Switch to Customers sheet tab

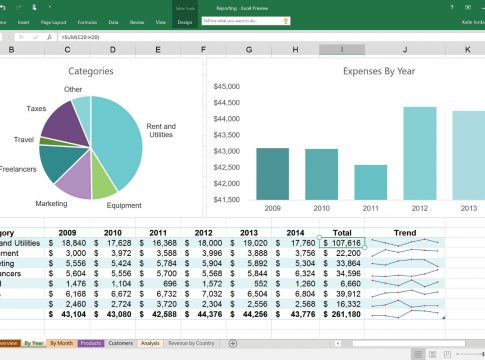[x=120, y=343]
